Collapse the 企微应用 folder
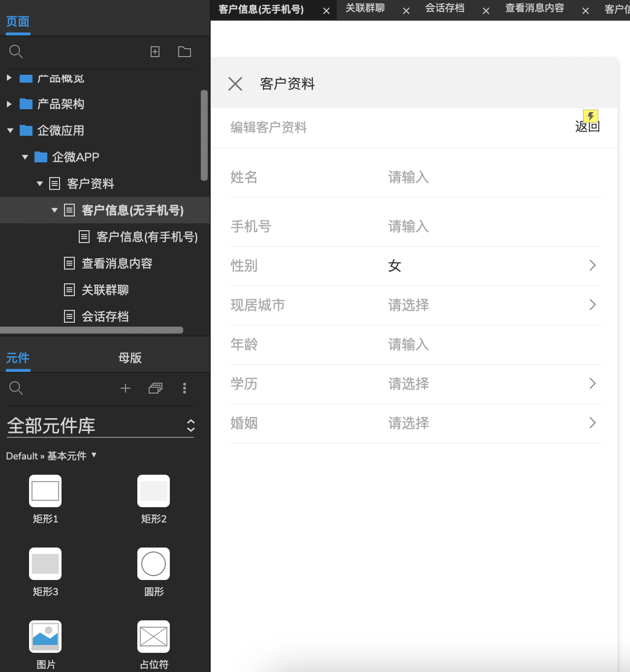 pyautogui.click(x=10, y=130)
